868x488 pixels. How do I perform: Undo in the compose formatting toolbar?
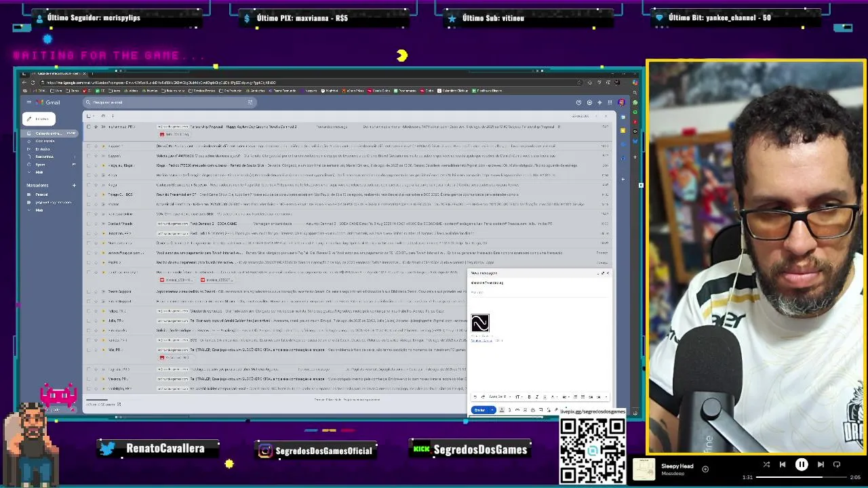pos(475,397)
